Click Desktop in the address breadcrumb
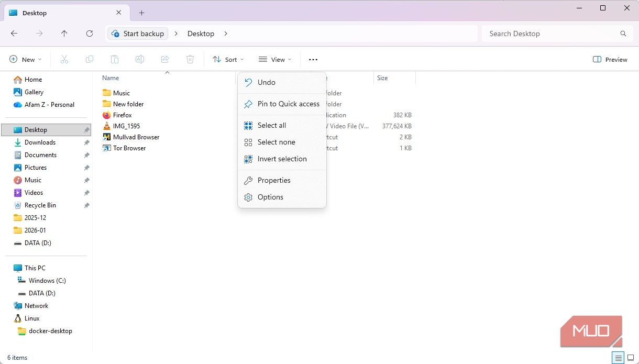The width and height of the screenshot is (639, 364). (201, 34)
